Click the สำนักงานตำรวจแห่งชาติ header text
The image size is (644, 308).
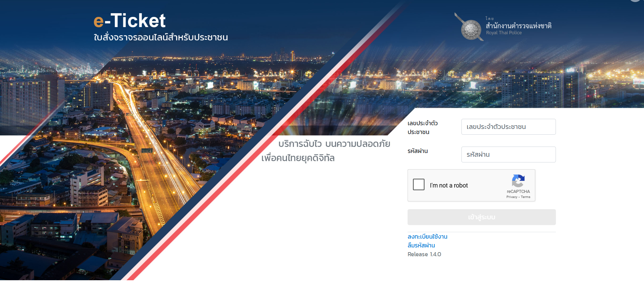pos(519,26)
